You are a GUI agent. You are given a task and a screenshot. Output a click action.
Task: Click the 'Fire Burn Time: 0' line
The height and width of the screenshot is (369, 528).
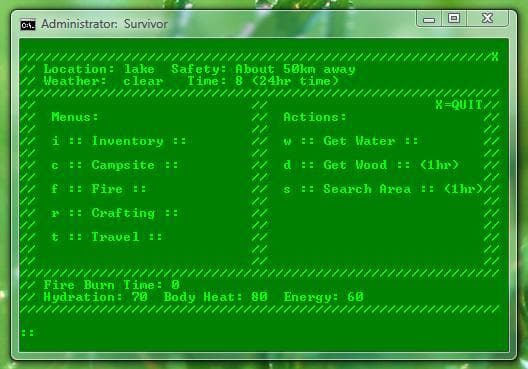coord(111,285)
